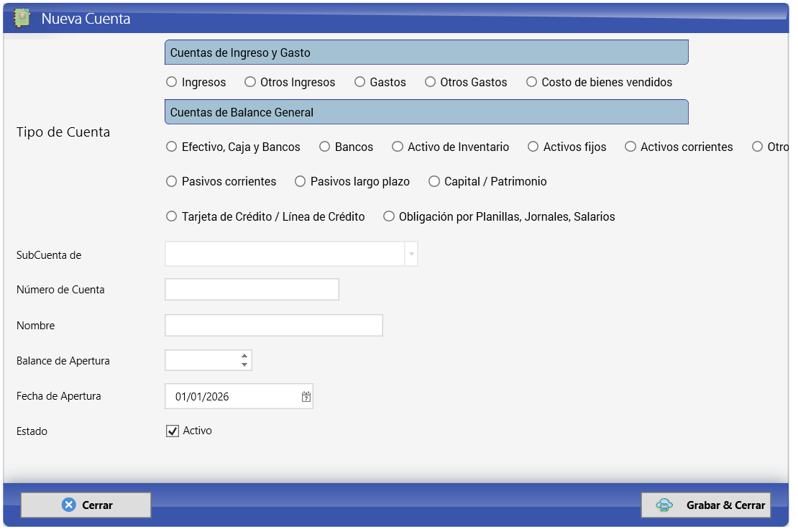
Task: Choose Activos corrientes account type
Action: coord(630,147)
